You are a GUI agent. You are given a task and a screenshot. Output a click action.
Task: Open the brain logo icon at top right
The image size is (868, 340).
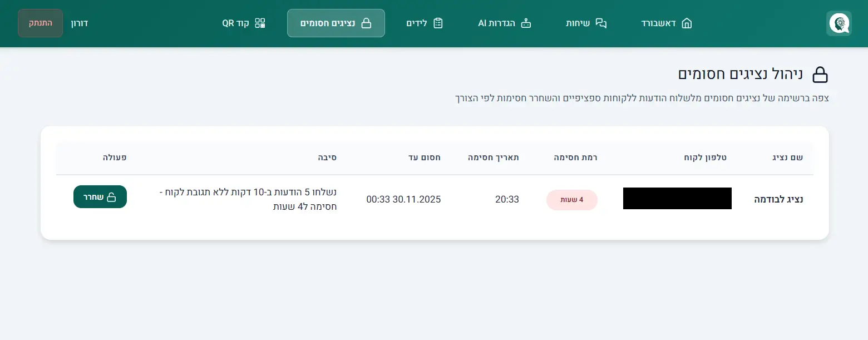point(839,23)
